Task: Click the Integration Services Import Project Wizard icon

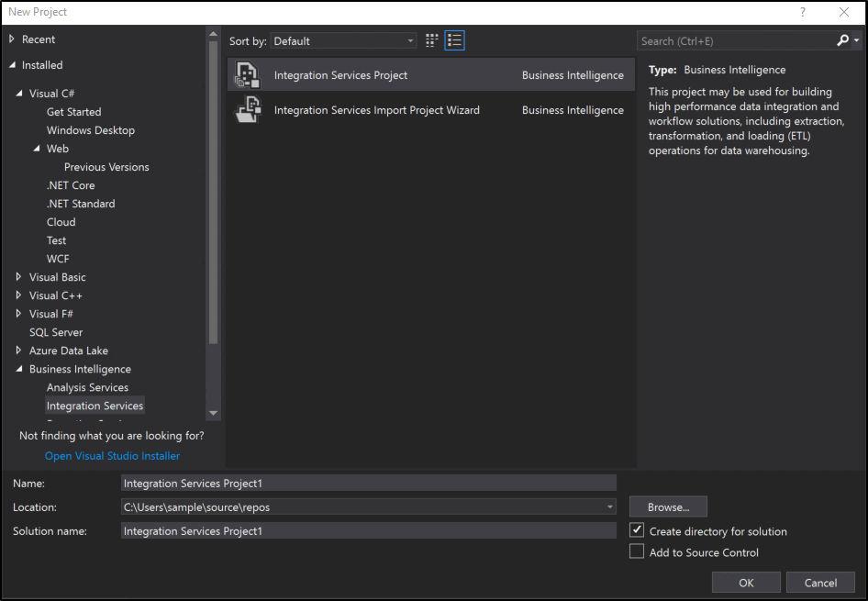Action: (246, 110)
